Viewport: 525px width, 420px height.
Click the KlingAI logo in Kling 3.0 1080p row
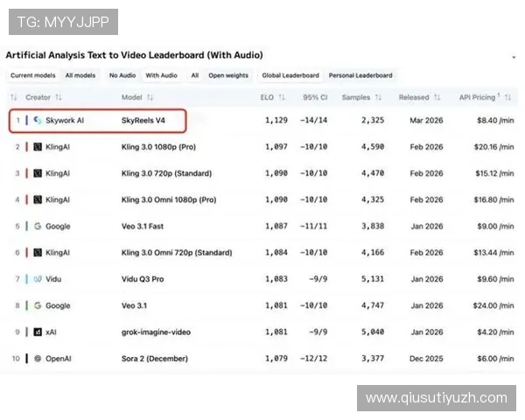click(38, 147)
